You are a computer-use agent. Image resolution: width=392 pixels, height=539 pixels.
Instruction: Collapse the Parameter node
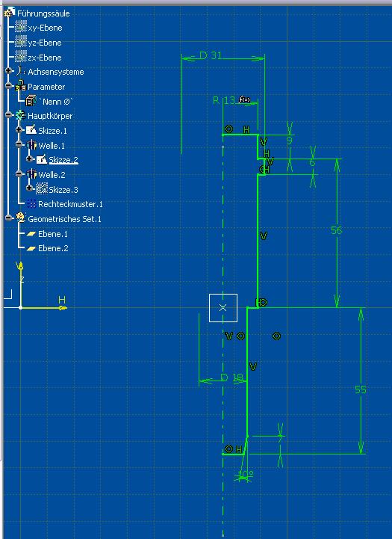(8, 85)
